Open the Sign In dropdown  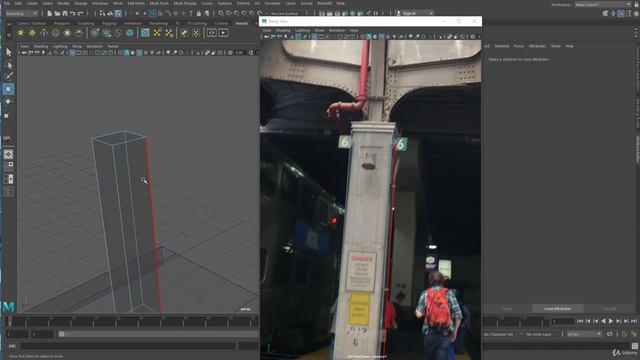click(415, 13)
